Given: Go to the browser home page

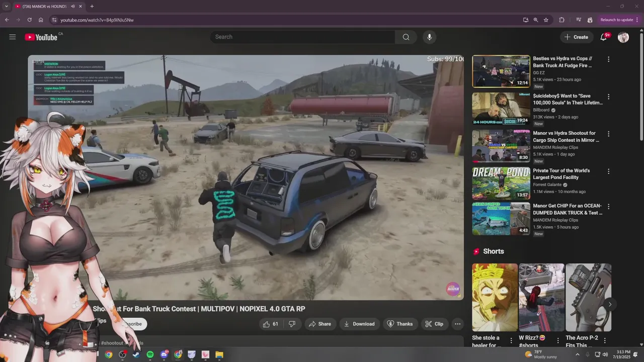Looking at the screenshot, I should click(41, 20).
